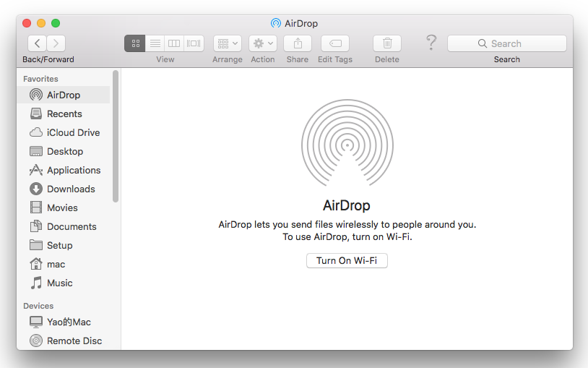This screenshot has height=368, width=588.
Task: Open the Setup folder in sidebar
Action: pyautogui.click(x=64, y=245)
